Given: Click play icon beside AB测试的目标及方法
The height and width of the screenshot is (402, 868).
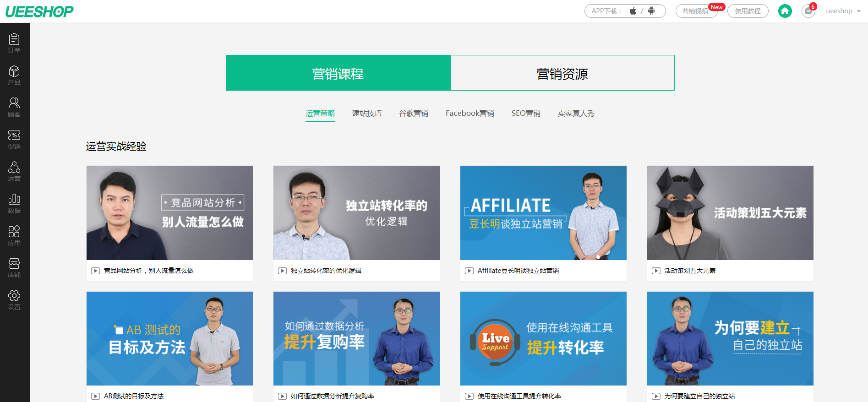Looking at the screenshot, I should point(96,396).
